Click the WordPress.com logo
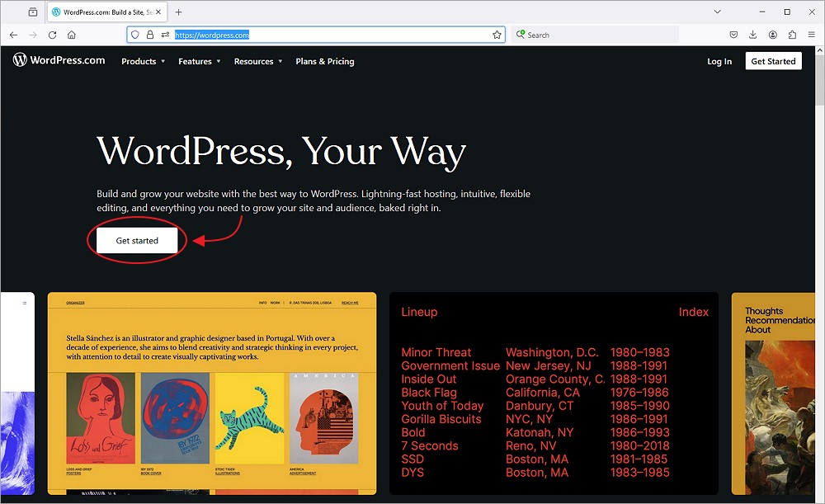The height and width of the screenshot is (504, 825). point(59,60)
